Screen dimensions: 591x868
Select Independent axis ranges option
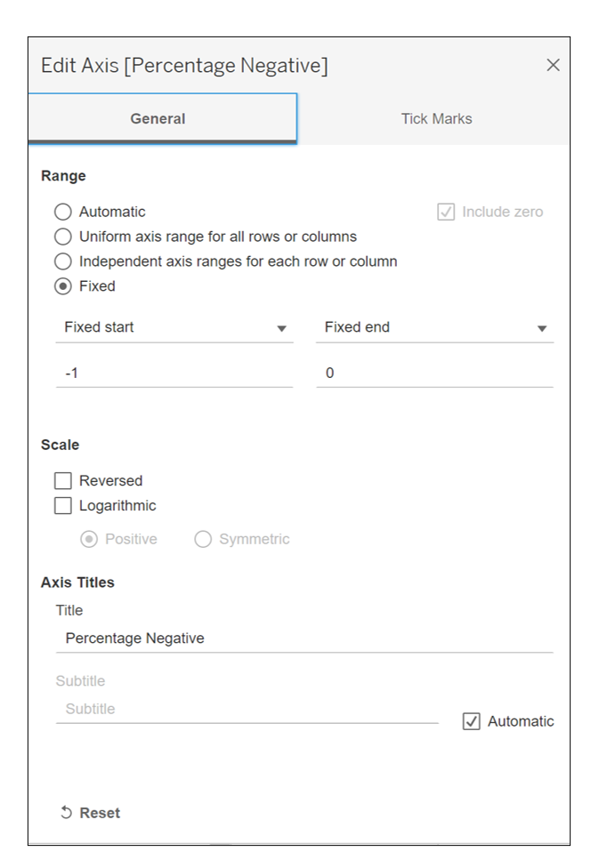pyautogui.click(x=62, y=261)
